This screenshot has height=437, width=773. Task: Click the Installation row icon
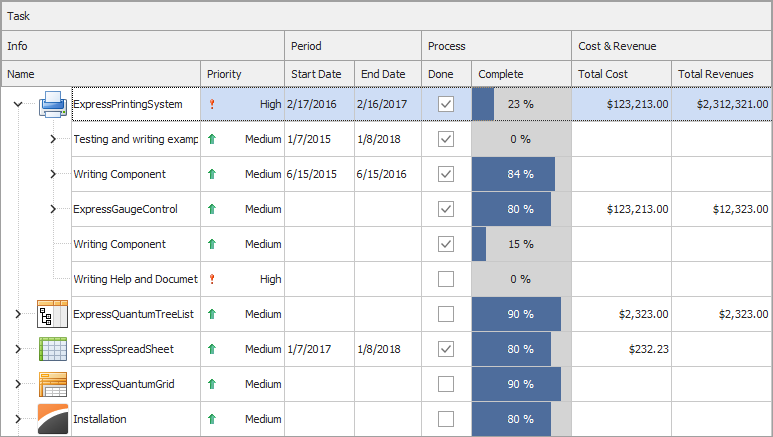pos(52,419)
